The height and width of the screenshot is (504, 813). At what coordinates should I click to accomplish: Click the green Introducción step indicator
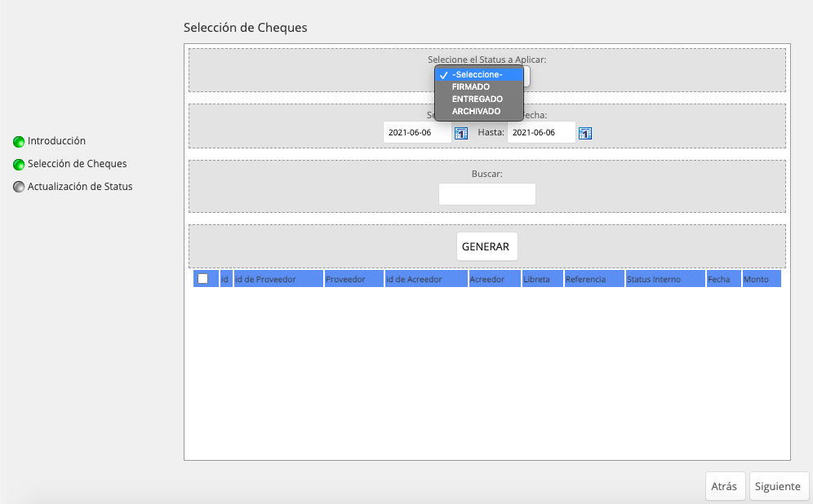pyautogui.click(x=19, y=141)
